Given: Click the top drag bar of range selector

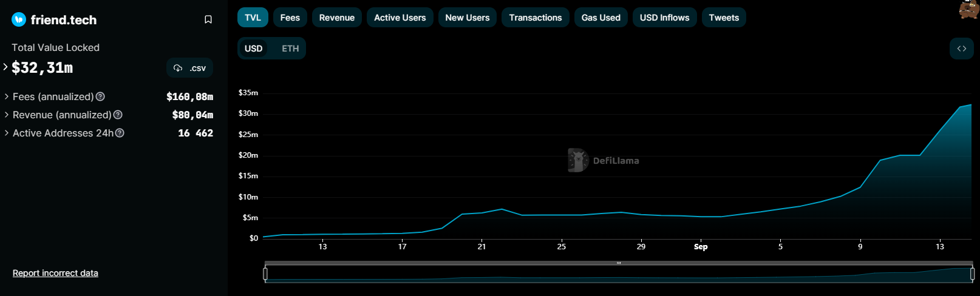Looking at the screenshot, I should (x=619, y=263).
